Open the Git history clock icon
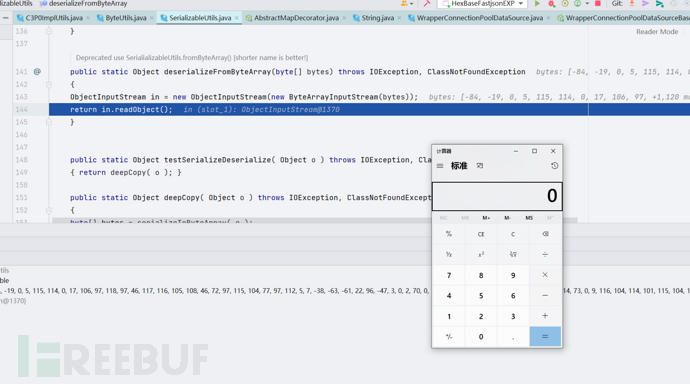690x384 pixels. click(x=673, y=4)
